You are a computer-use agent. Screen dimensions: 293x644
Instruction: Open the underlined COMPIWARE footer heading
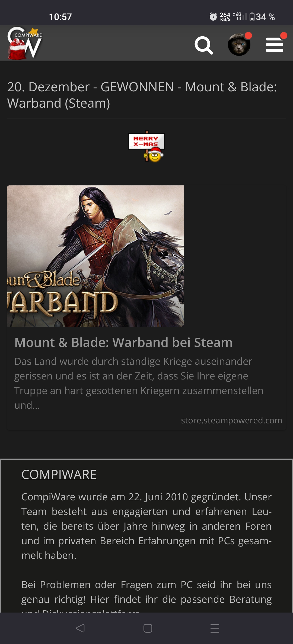click(x=59, y=475)
